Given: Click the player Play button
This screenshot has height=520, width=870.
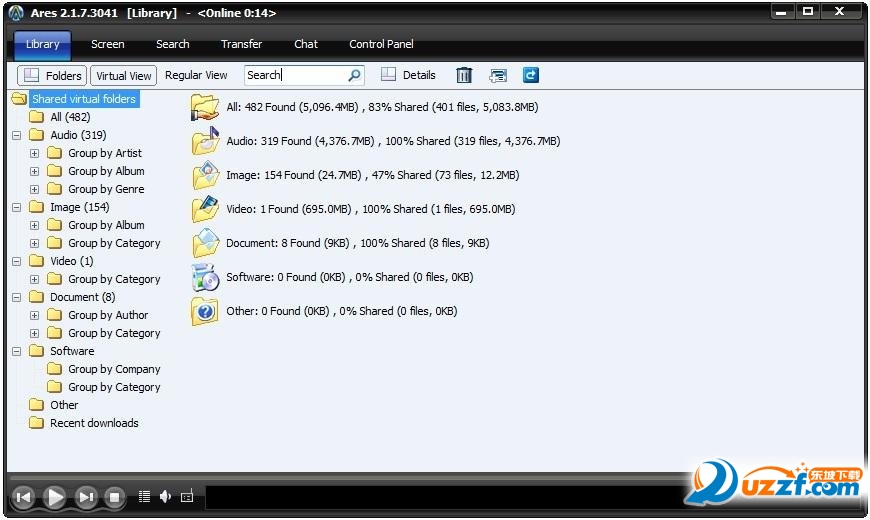Looking at the screenshot, I should (54, 497).
